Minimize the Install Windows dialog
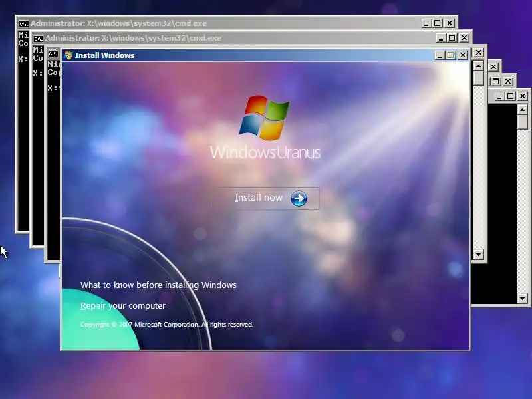Screen dimensions: 532x399 [440, 55]
